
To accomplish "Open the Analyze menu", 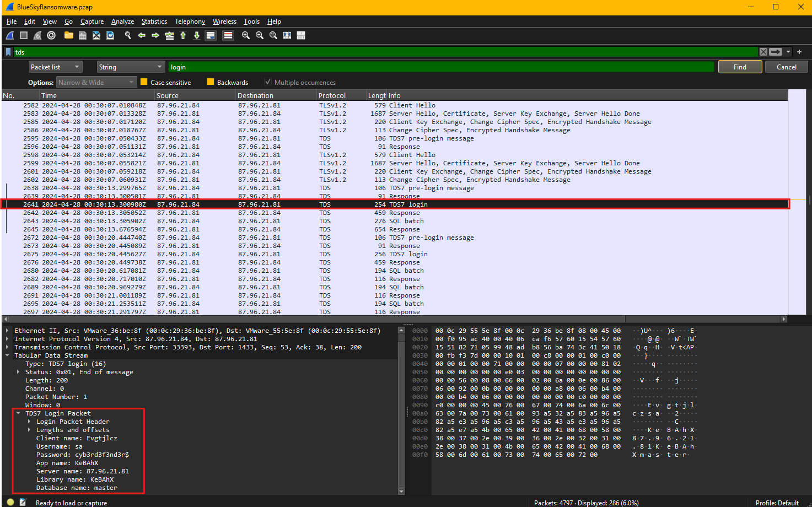I will pyautogui.click(x=122, y=21).
